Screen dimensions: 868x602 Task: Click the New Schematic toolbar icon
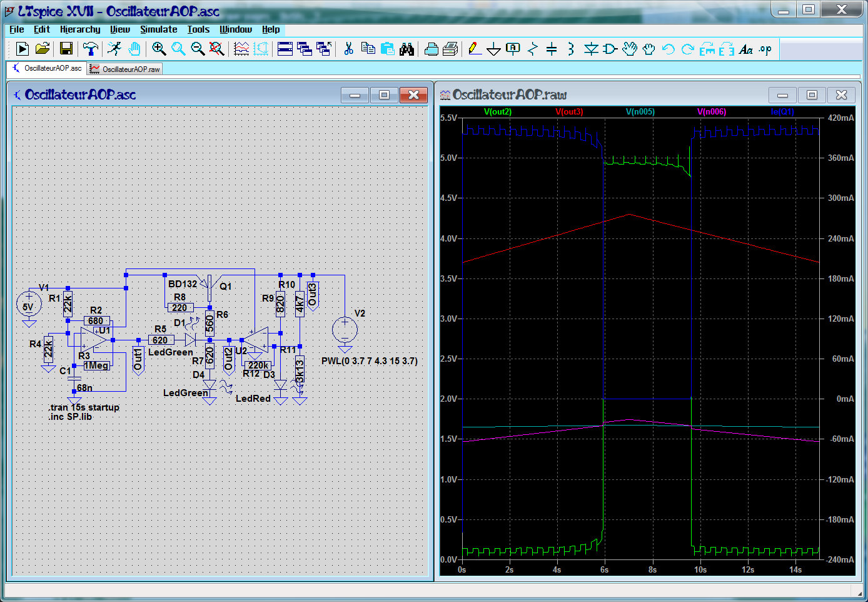23,49
